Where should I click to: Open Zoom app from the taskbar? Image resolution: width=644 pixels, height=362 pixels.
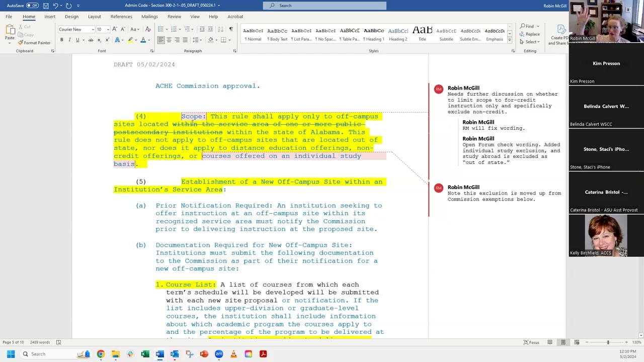pyautogui.click(x=219, y=354)
